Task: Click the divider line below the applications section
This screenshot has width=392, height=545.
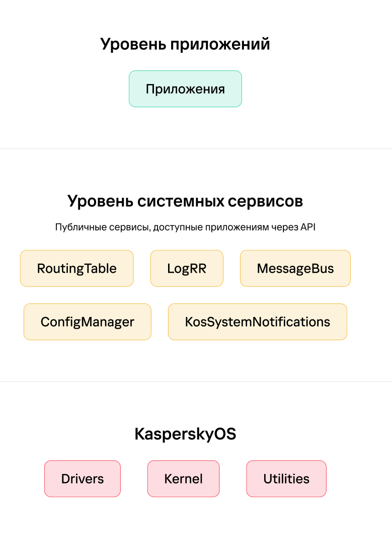Action: click(196, 148)
